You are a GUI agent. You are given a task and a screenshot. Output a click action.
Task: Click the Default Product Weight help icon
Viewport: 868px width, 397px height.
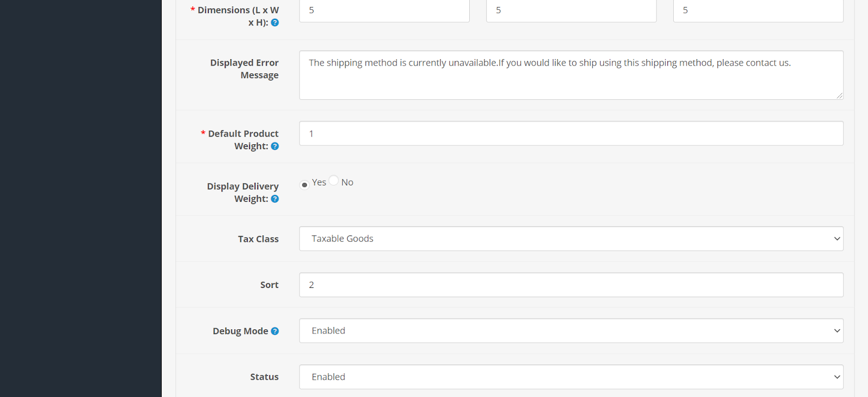(275, 146)
